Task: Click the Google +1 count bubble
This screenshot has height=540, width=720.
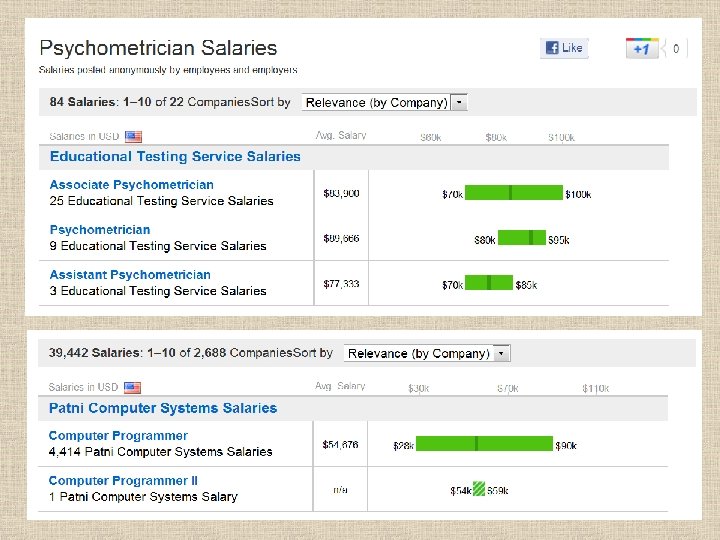Action: coord(676,48)
